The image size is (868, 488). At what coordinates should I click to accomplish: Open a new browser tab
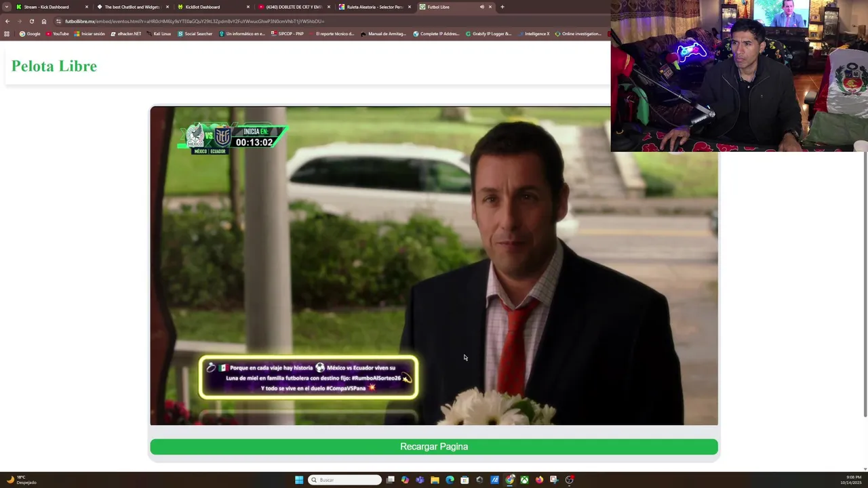pos(502,7)
